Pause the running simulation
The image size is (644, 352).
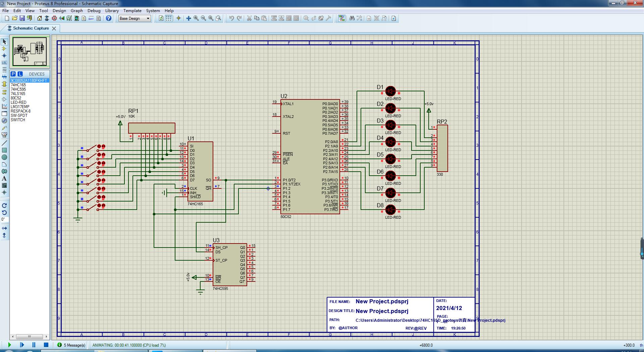point(34,345)
